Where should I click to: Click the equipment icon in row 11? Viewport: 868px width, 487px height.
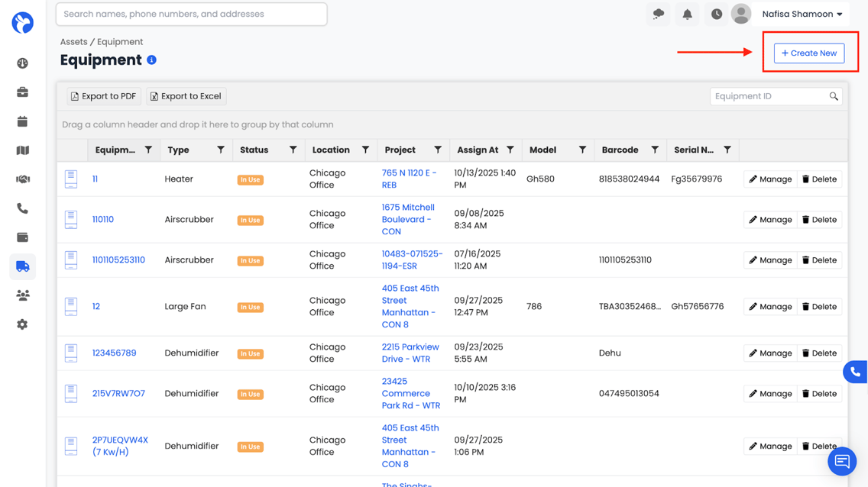tap(71, 179)
